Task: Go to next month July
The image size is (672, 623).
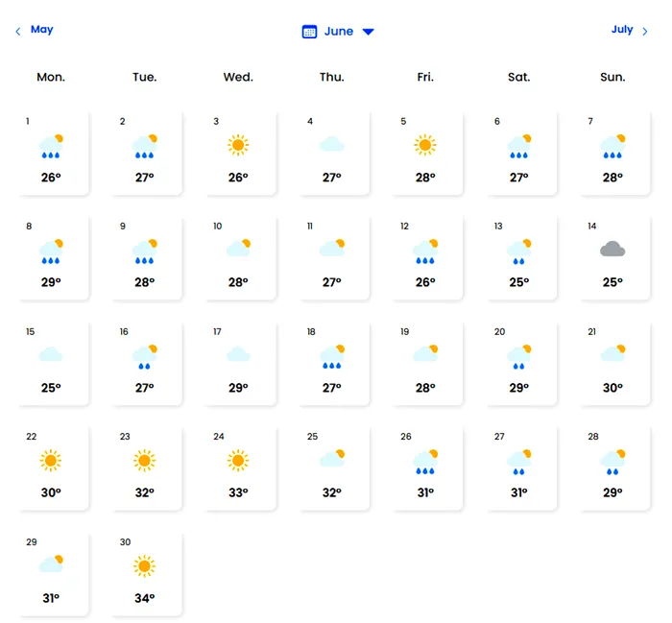Action: (622, 30)
